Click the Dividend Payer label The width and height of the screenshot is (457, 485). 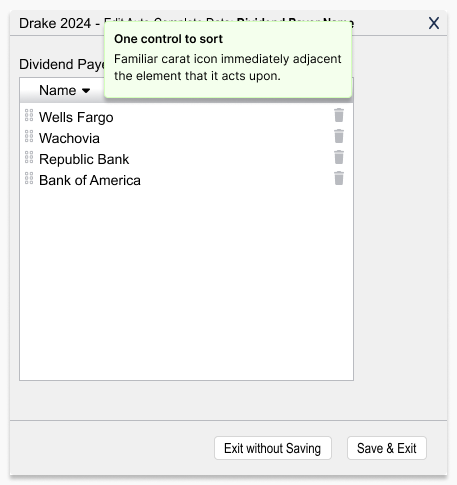[x=62, y=64]
